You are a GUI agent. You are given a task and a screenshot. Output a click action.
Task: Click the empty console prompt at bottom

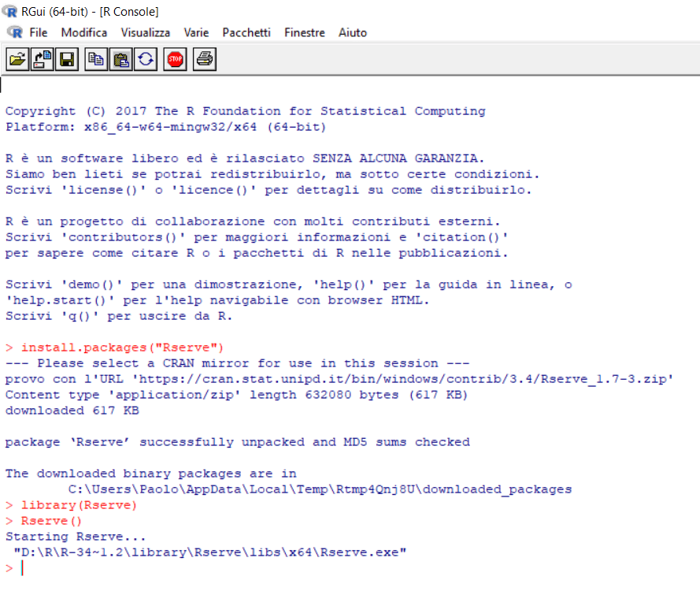(14, 568)
